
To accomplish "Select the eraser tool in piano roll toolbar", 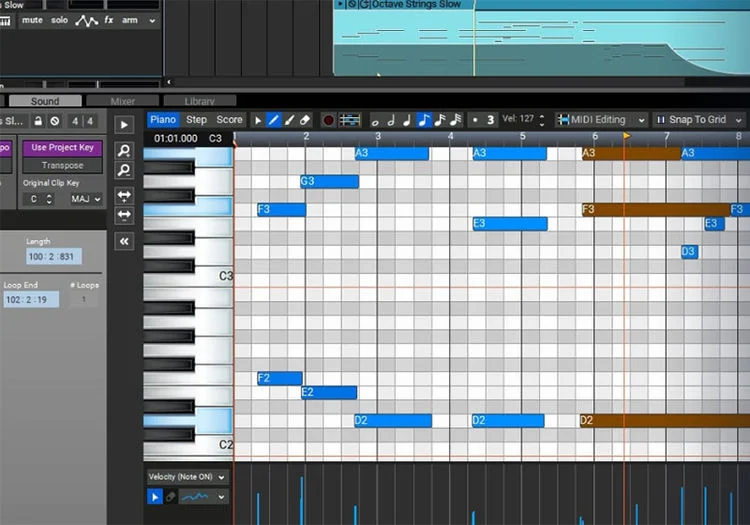I will click(305, 120).
